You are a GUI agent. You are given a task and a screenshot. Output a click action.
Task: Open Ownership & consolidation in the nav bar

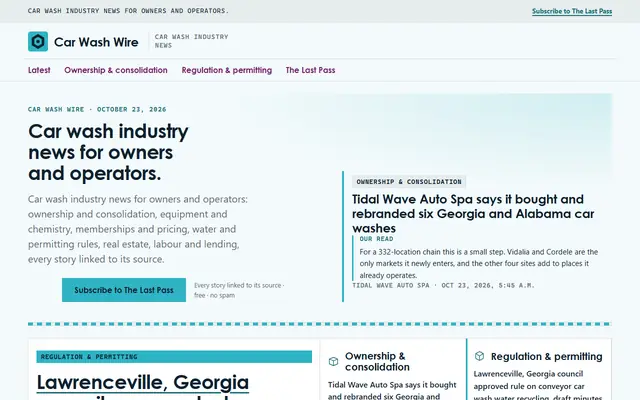click(x=116, y=70)
